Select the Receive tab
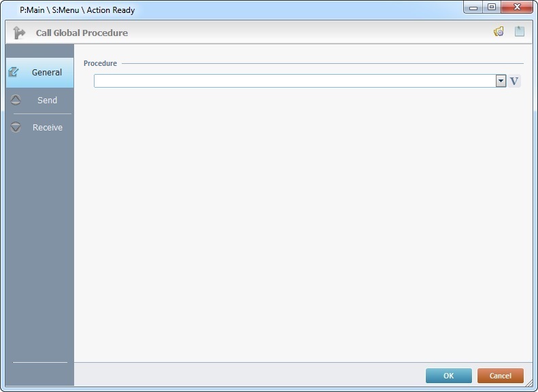The image size is (538, 392). coord(47,128)
